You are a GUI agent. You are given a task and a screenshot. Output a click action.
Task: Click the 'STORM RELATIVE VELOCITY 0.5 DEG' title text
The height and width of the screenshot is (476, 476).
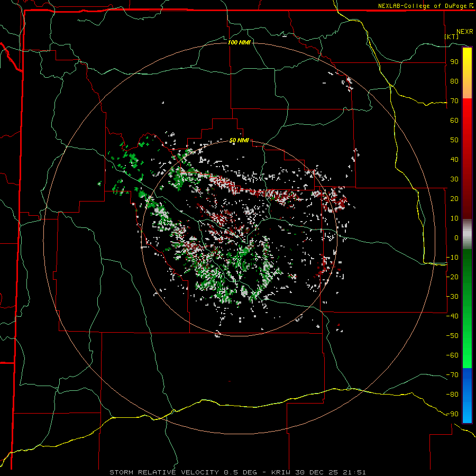183,472
